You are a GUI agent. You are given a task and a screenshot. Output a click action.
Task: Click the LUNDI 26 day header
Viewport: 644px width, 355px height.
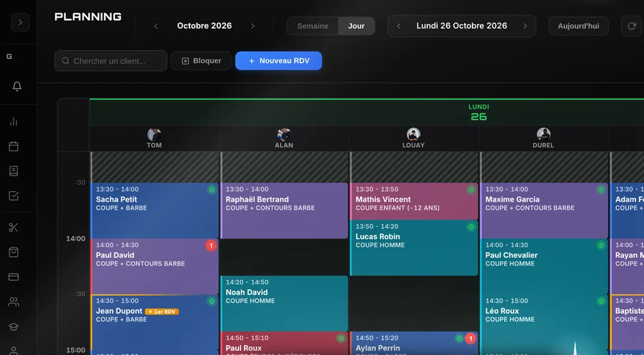tap(478, 112)
